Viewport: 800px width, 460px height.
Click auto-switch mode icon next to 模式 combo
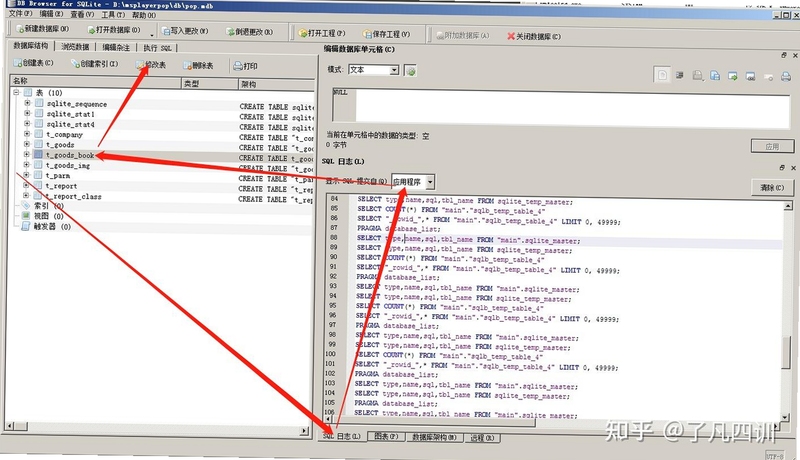click(411, 70)
